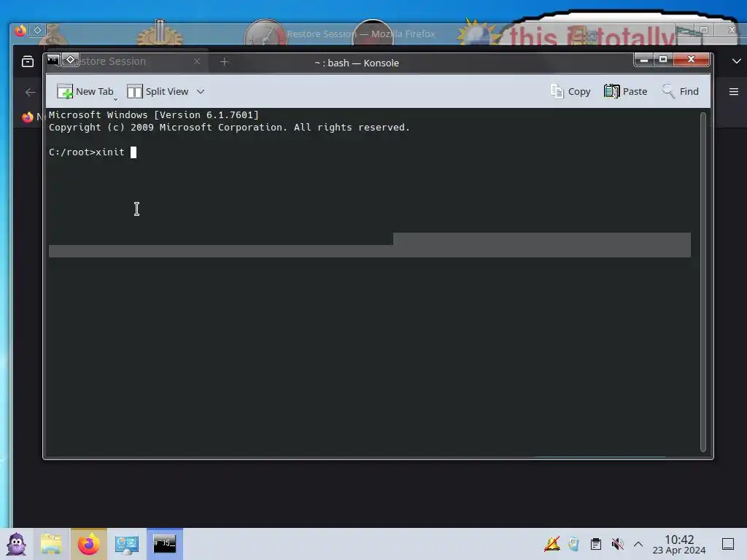Open the application launcher on taskbar
This screenshot has height=560, width=747.
(x=17, y=544)
